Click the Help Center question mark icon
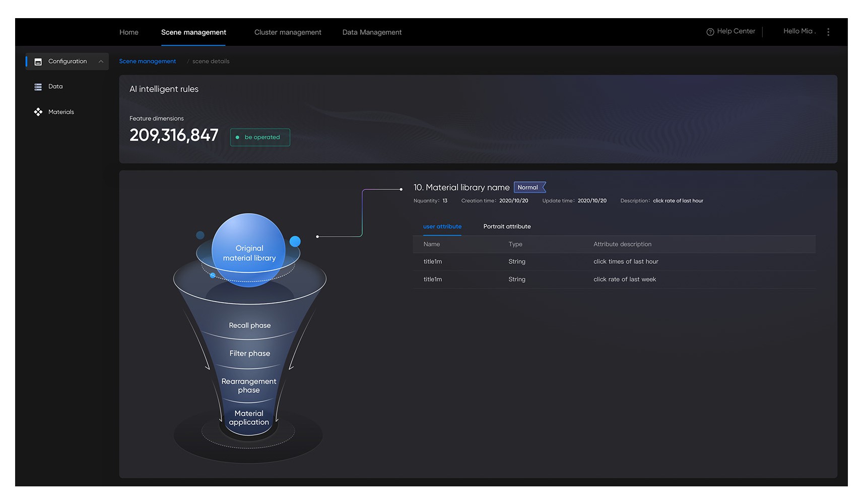Image resolution: width=863 pixels, height=504 pixels. (x=710, y=32)
